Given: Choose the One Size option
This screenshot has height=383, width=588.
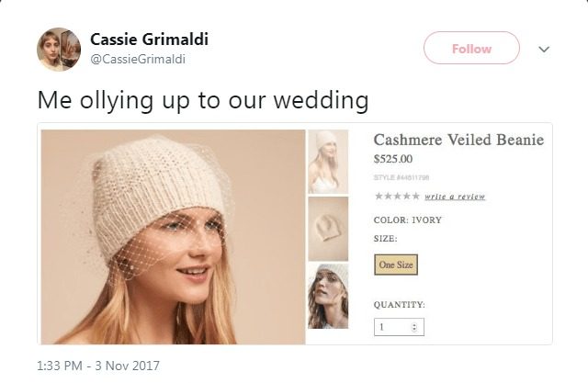Looking at the screenshot, I should (x=396, y=265).
